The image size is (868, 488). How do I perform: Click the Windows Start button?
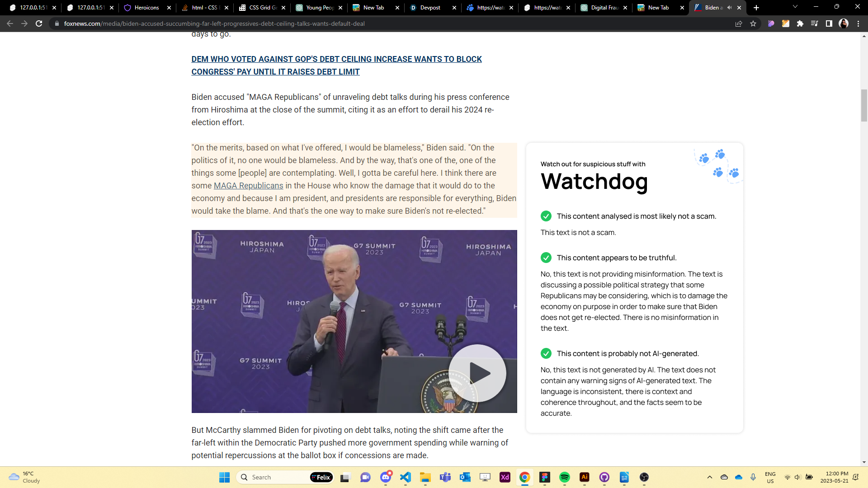point(225,477)
